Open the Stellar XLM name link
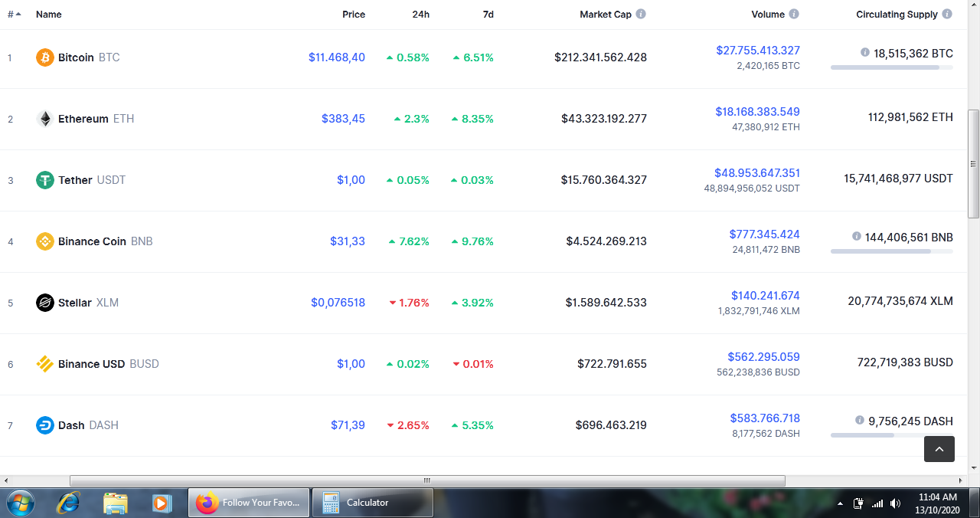This screenshot has height=518, width=980. tap(88, 303)
